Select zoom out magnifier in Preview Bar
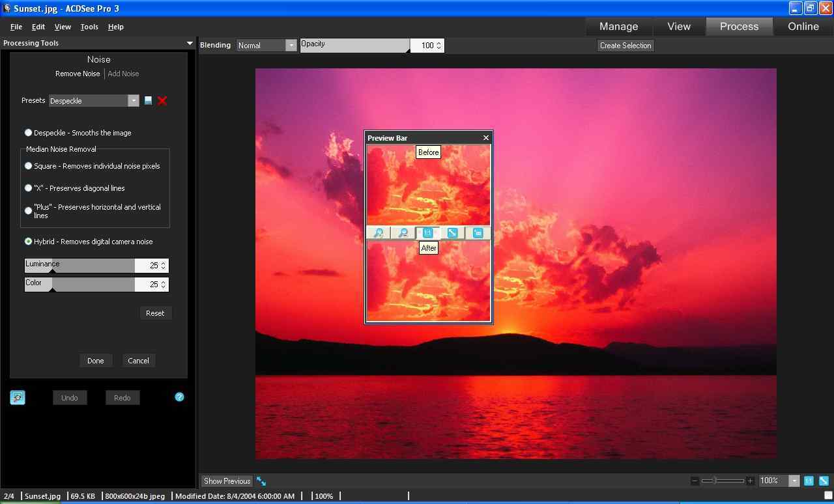This screenshot has width=834, height=504. tap(403, 232)
